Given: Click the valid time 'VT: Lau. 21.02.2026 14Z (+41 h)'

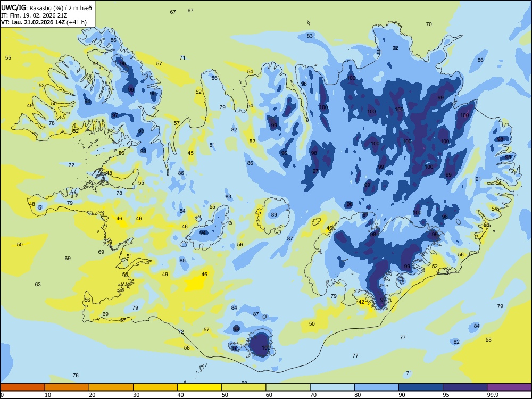Looking at the screenshot, I should click(x=44, y=22).
